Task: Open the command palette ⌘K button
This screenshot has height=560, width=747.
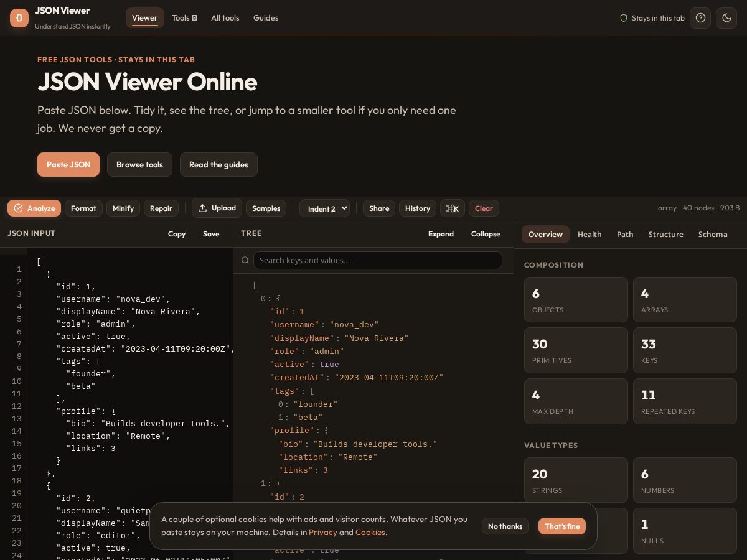Action: coord(453,208)
